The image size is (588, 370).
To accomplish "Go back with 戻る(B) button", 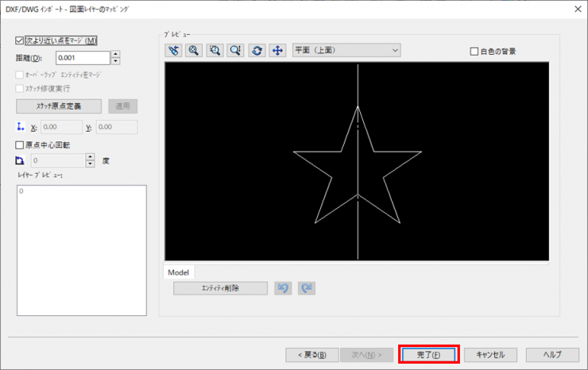I will (312, 355).
